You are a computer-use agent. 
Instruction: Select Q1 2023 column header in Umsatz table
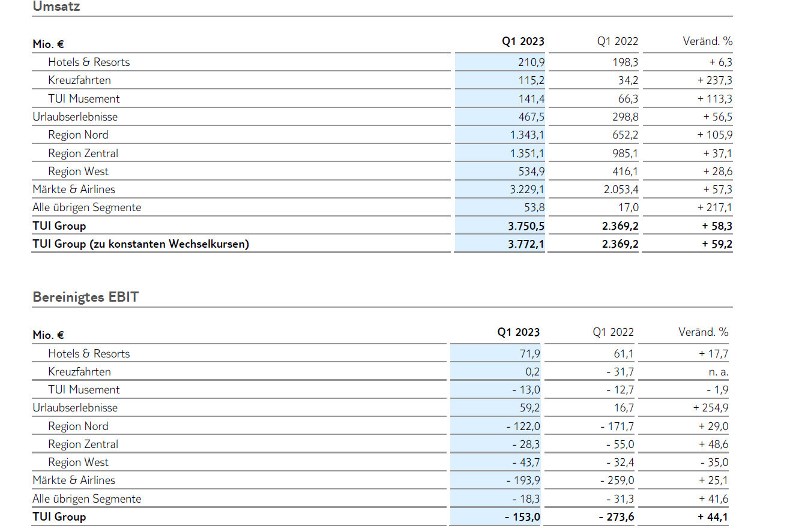pos(523,41)
